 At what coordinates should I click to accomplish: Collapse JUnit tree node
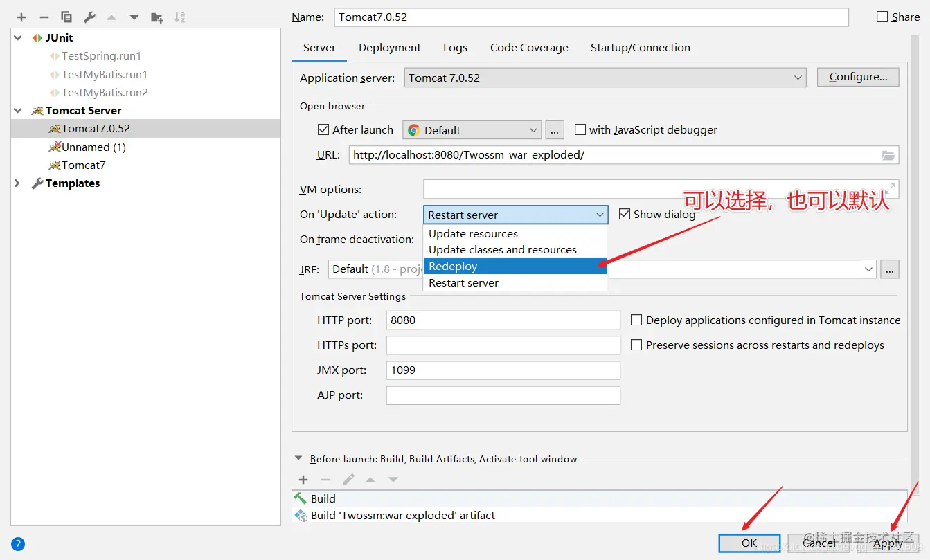18,38
